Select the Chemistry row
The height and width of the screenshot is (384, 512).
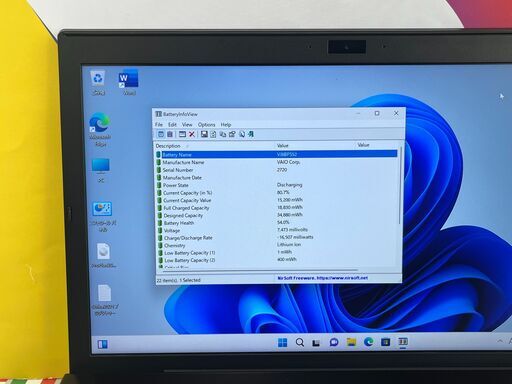[x=277, y=245]
